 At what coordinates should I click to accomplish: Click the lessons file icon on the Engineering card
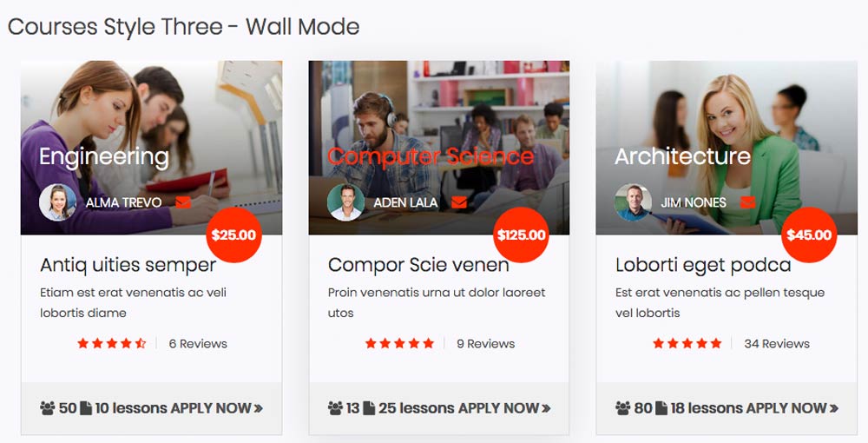click(86, 407)
